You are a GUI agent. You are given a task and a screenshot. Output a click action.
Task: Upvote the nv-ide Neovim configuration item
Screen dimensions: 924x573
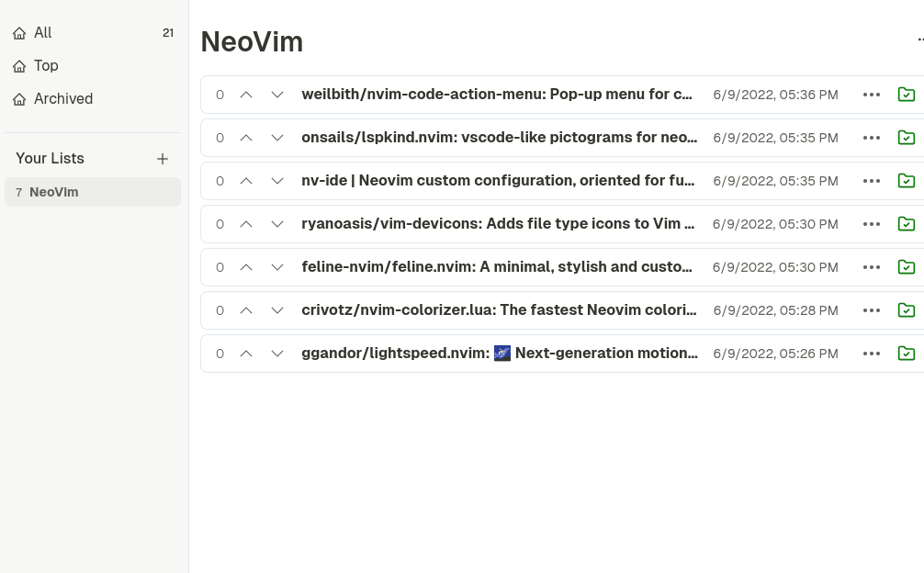pos(246,181)
